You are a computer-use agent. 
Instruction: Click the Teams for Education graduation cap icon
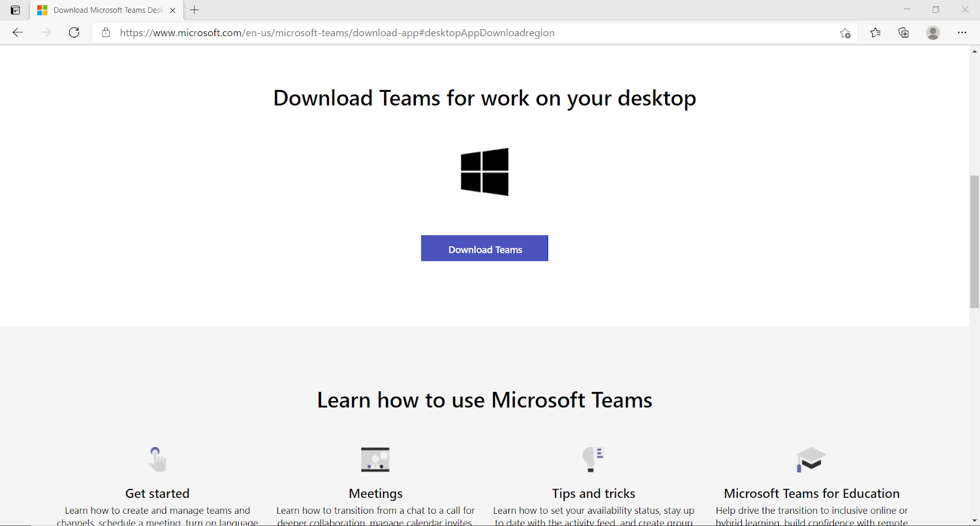click(811, 459)
